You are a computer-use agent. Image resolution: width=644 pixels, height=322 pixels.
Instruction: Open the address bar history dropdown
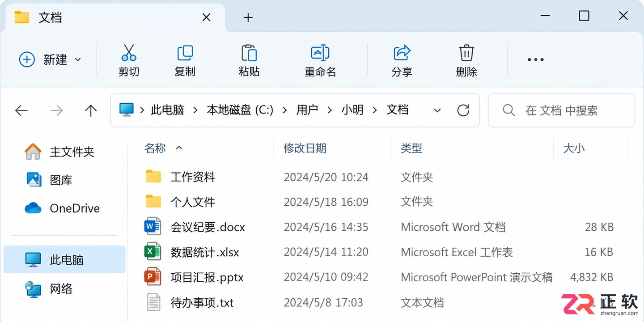(437, 110)
